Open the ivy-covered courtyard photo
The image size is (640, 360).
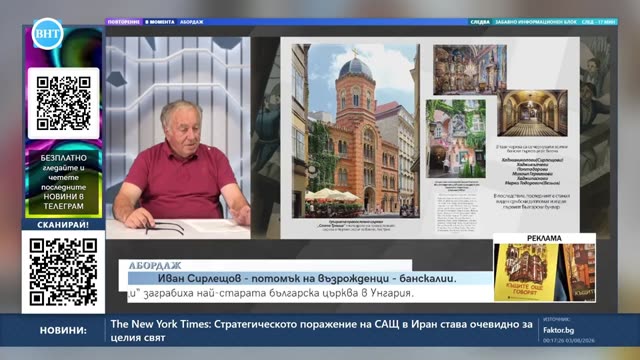pos(456,138)
